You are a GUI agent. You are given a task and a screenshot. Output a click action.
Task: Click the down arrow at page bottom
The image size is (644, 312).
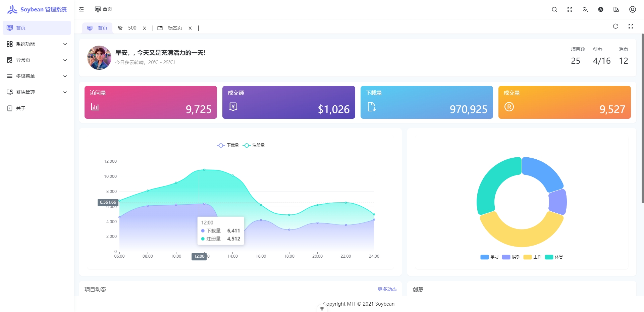tap(322, 309)
